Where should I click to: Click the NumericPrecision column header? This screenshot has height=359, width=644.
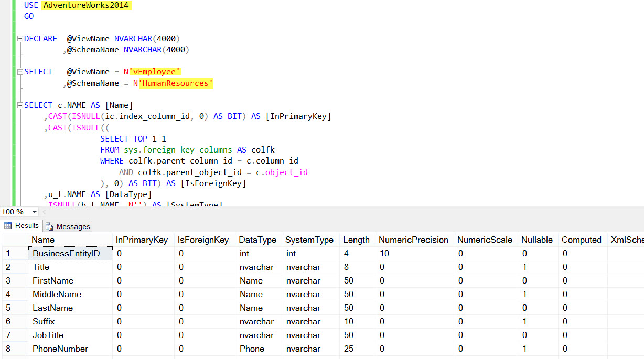pyautogui.click(x=414, y=240)
